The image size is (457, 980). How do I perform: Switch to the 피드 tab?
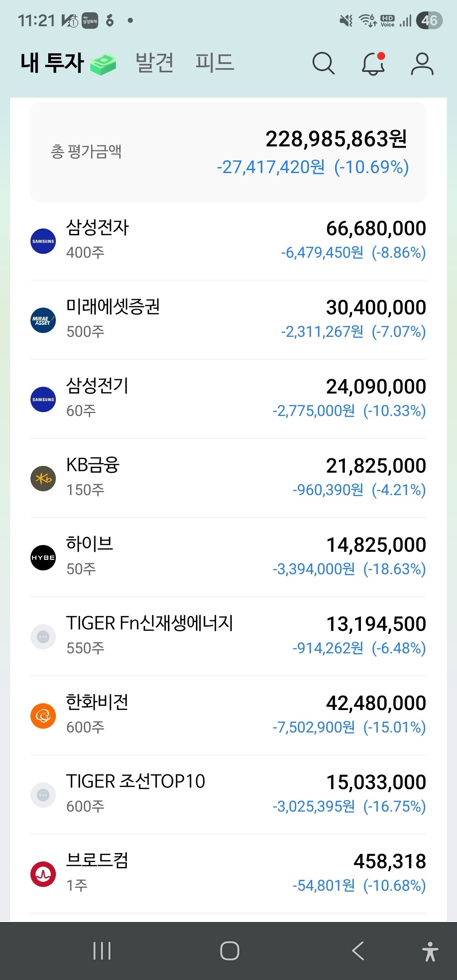(x=215, y=63)
